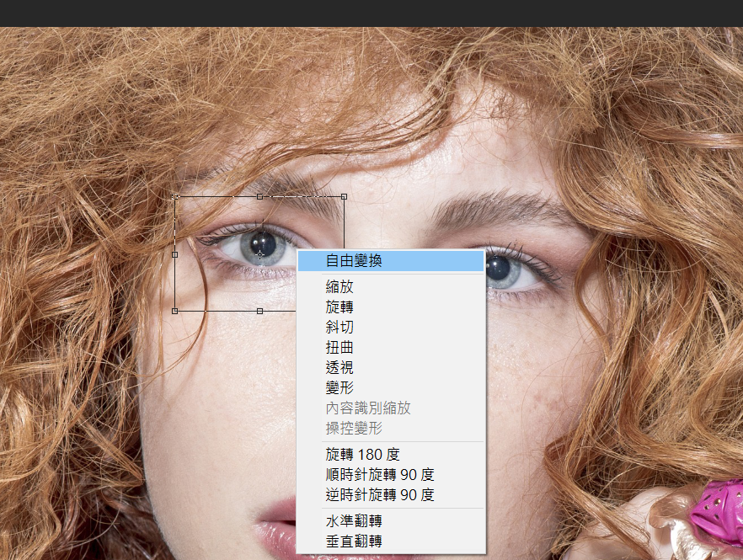Click the transform box left-middle handle
Viewport: 743px width, 560px height.
pos(175,254)
